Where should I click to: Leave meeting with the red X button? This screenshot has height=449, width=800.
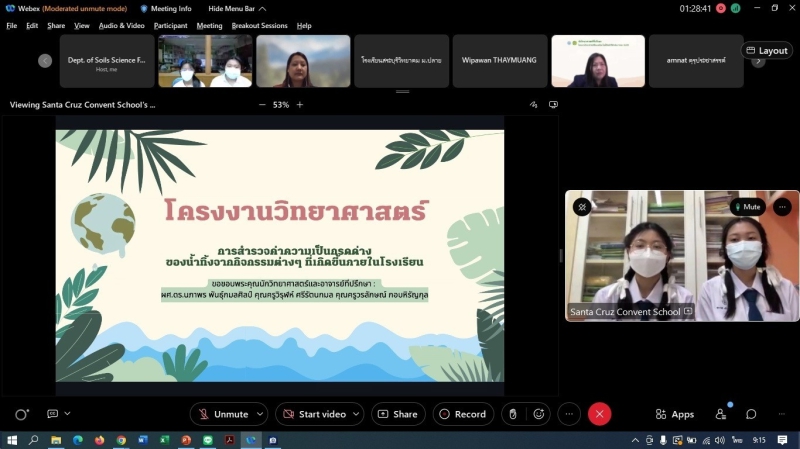click(599, 414)
